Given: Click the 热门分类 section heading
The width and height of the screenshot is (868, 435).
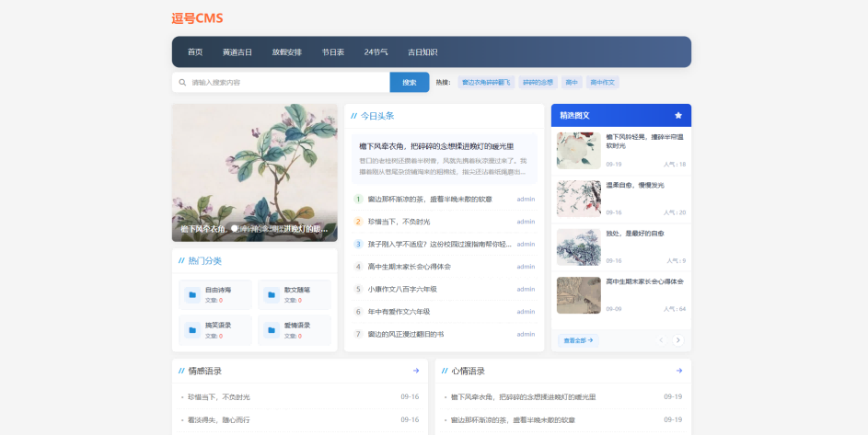Looking at the screenshot, I should pyautogui.click(x=205, y=260).
